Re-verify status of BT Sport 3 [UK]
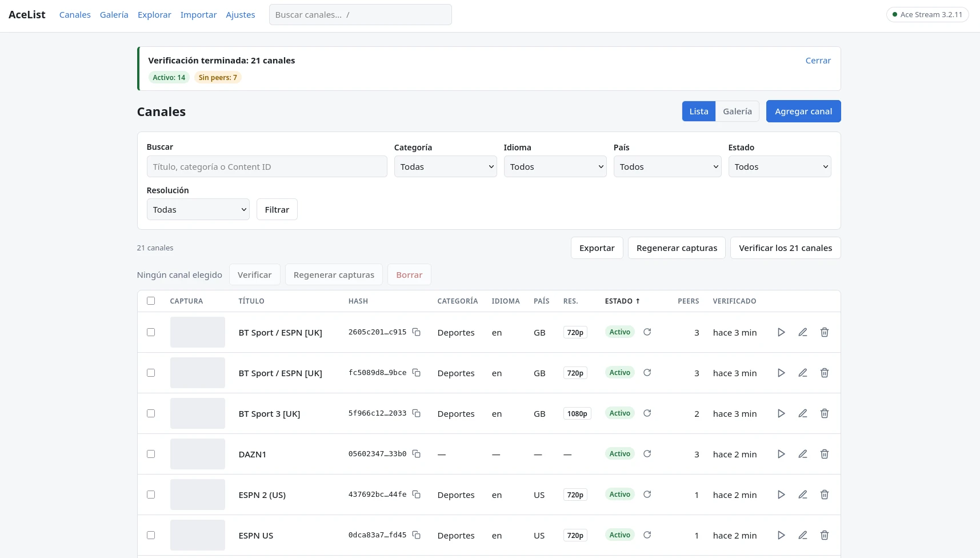The width and height of the screenshot is (980, 558). (x=647, y=413)
